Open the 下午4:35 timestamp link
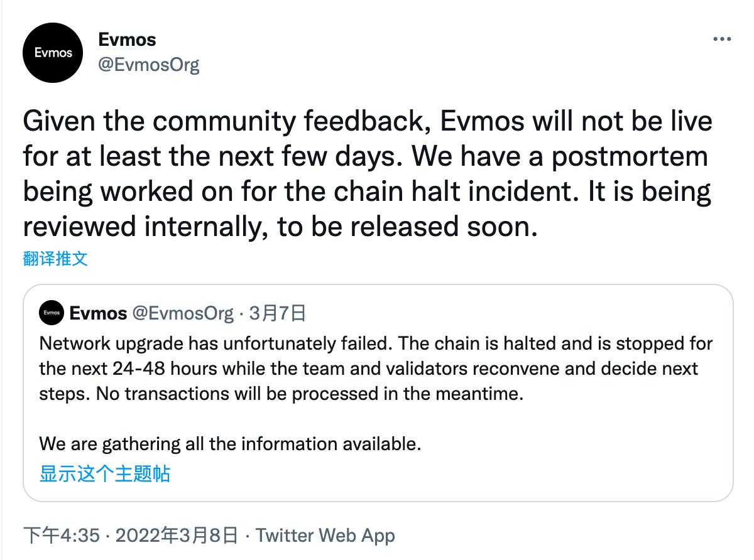Screen dimensions: 754x560 (62, 536)
